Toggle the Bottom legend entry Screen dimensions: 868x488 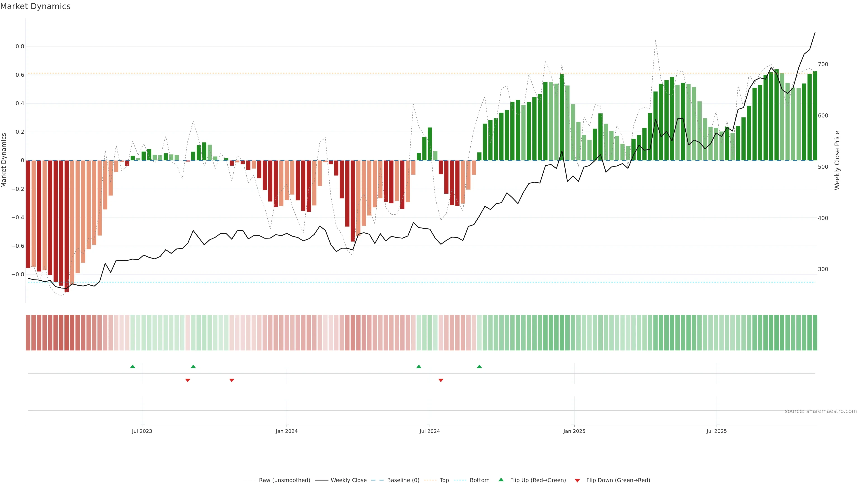pyautogui.click(x=479, y=480)
